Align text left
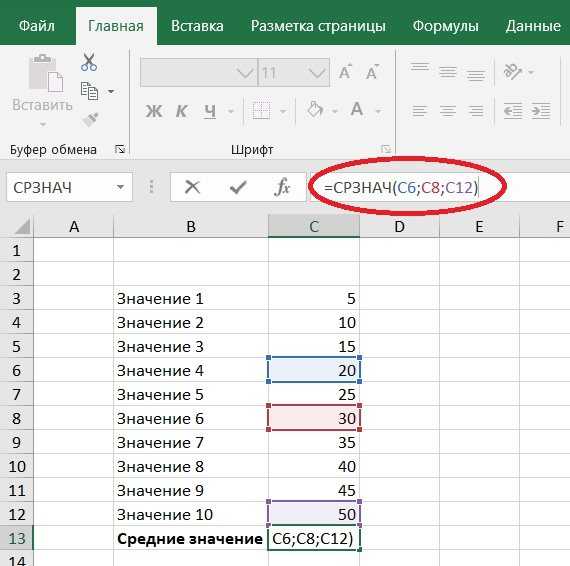This screenshot has height=566, width=570. [x=420, y=111]
